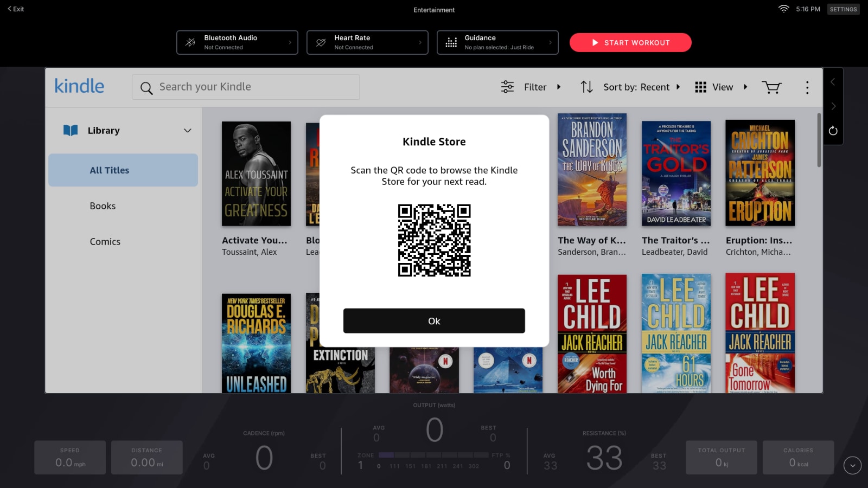
Task: Open Heart Rate monitor settings
Action: coord(367,42)
